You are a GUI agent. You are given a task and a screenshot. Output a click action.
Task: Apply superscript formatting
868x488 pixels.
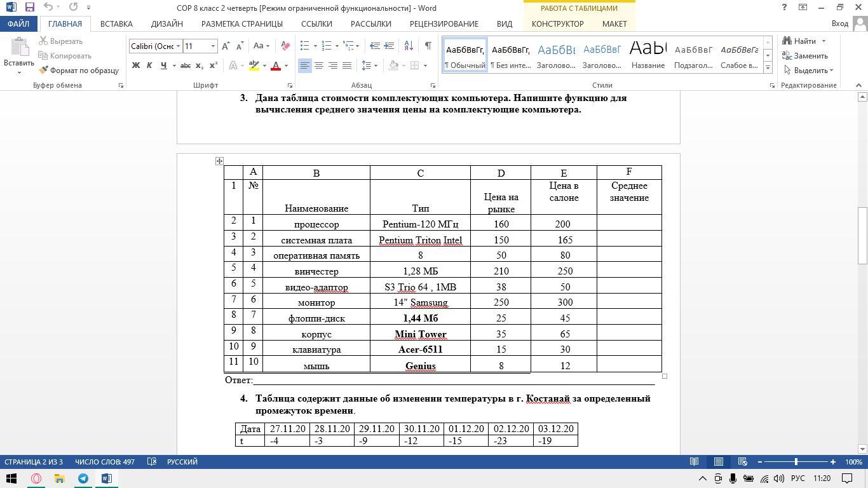[214, 65]
